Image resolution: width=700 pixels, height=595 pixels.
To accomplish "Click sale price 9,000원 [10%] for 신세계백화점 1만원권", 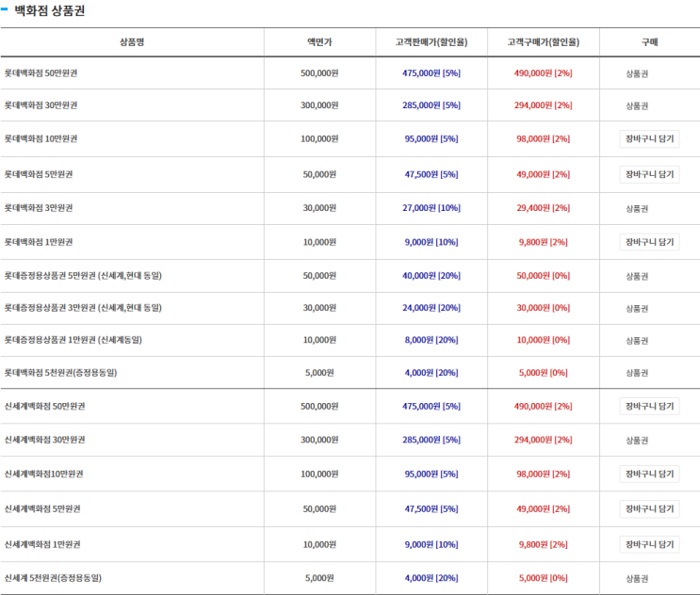I will tap(431, 544).
